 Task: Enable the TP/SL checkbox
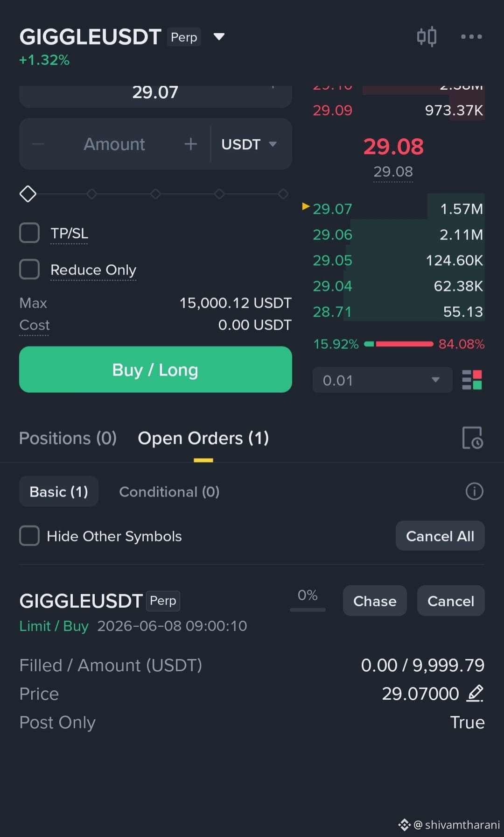click(29, 233)
